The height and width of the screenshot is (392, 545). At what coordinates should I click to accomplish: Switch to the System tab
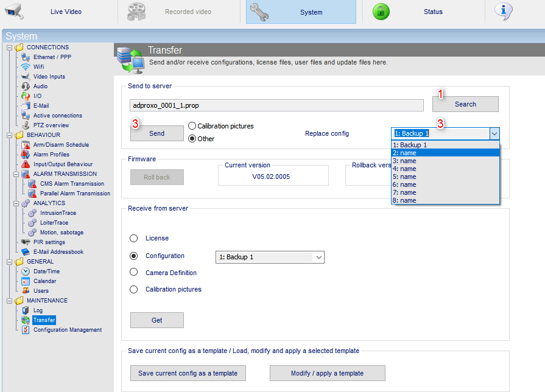(301, 12)
